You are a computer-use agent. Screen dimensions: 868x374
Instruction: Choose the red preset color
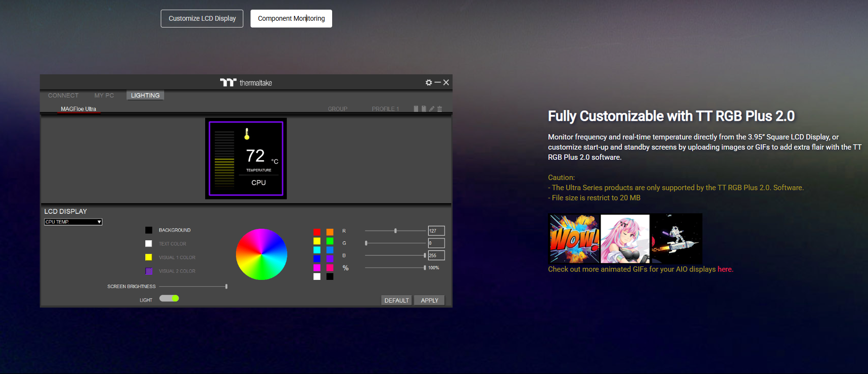[x=317, y=232]
